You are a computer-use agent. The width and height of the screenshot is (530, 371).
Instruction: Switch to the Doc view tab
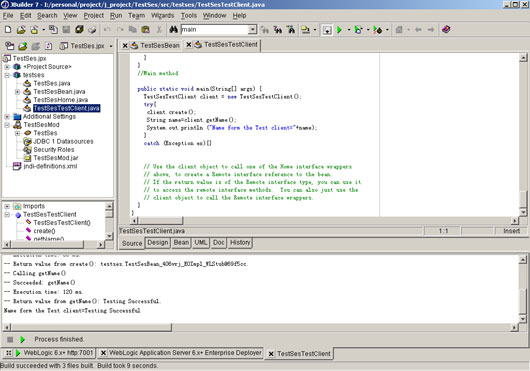tap(219, 243)
